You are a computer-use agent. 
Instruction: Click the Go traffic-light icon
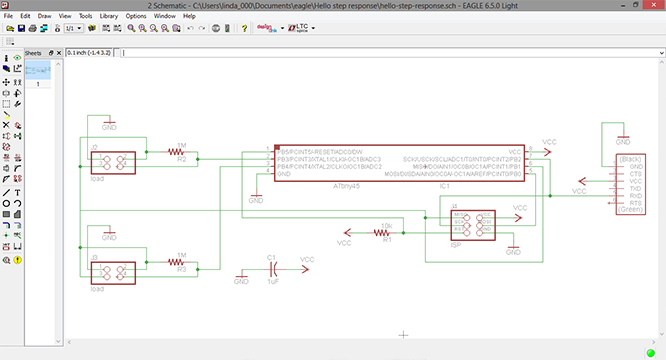[227, 28]
